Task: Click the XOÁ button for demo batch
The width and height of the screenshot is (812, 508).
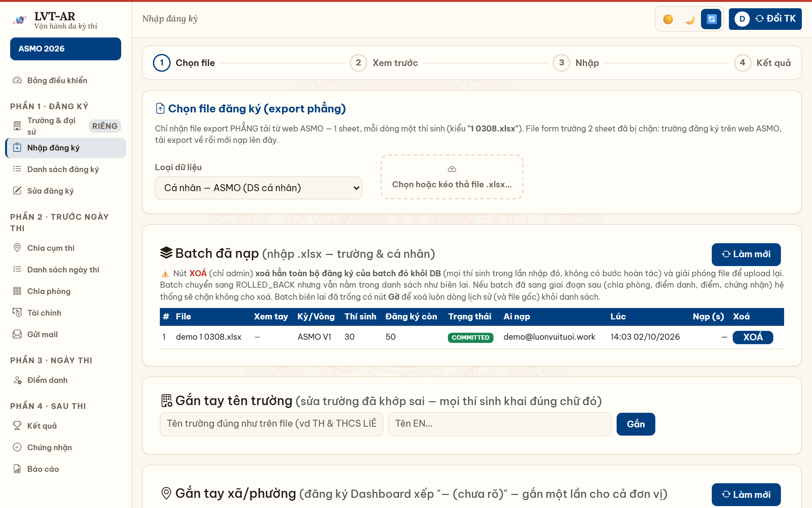Action: point(753,337)
